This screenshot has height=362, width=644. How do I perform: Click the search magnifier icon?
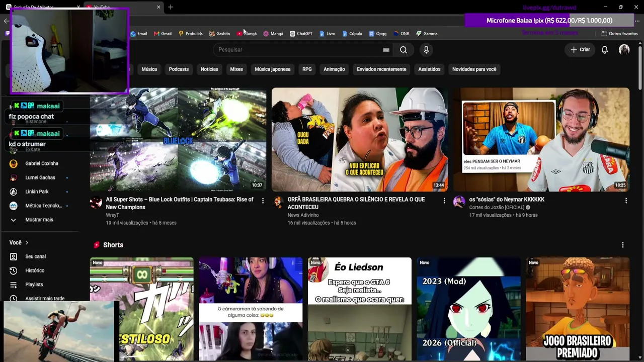404,50
